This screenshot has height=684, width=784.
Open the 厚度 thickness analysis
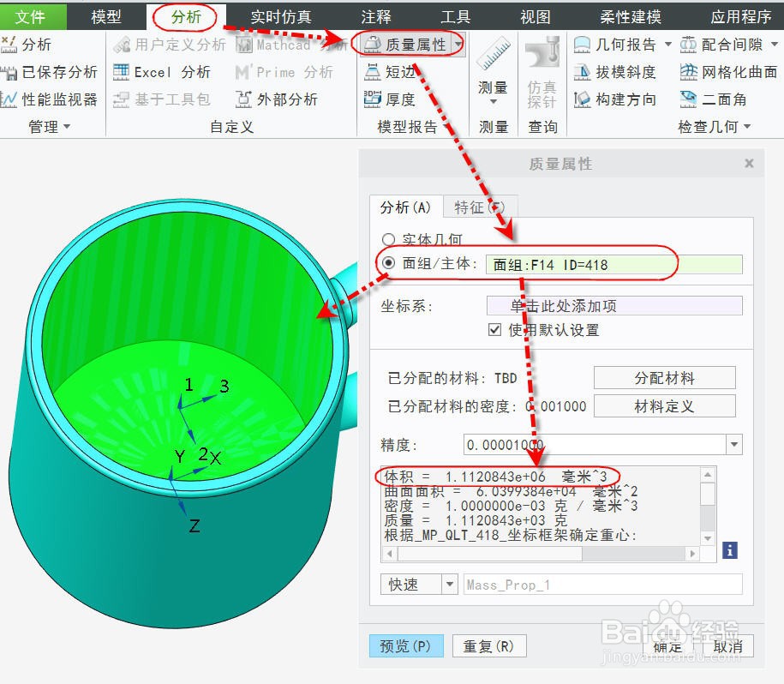(390, 99)
